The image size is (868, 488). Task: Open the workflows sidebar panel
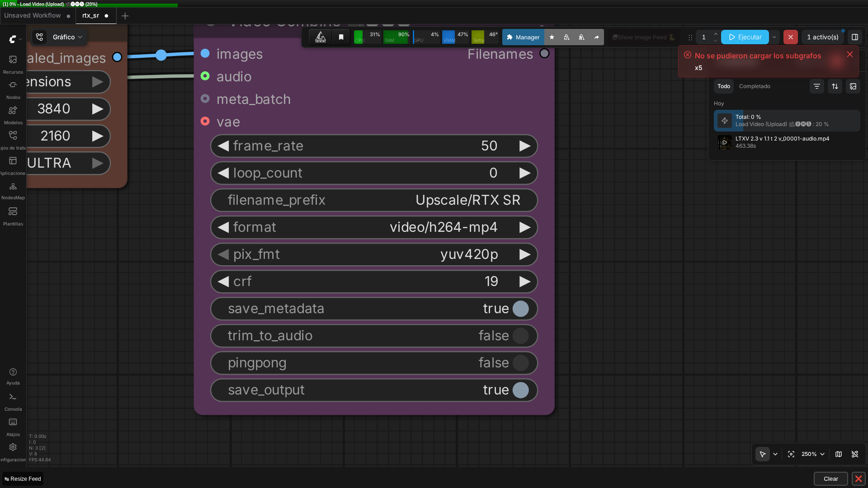click(x=13, y=140)
